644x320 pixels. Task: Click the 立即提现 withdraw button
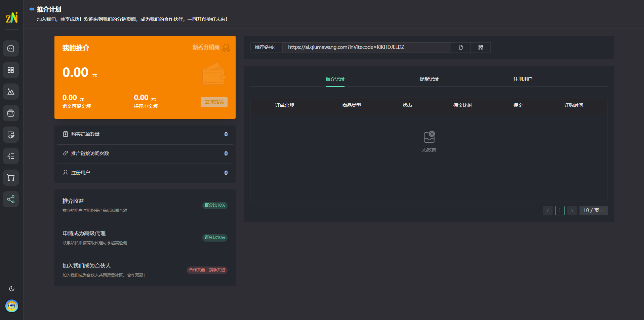[x=214, y=102]
